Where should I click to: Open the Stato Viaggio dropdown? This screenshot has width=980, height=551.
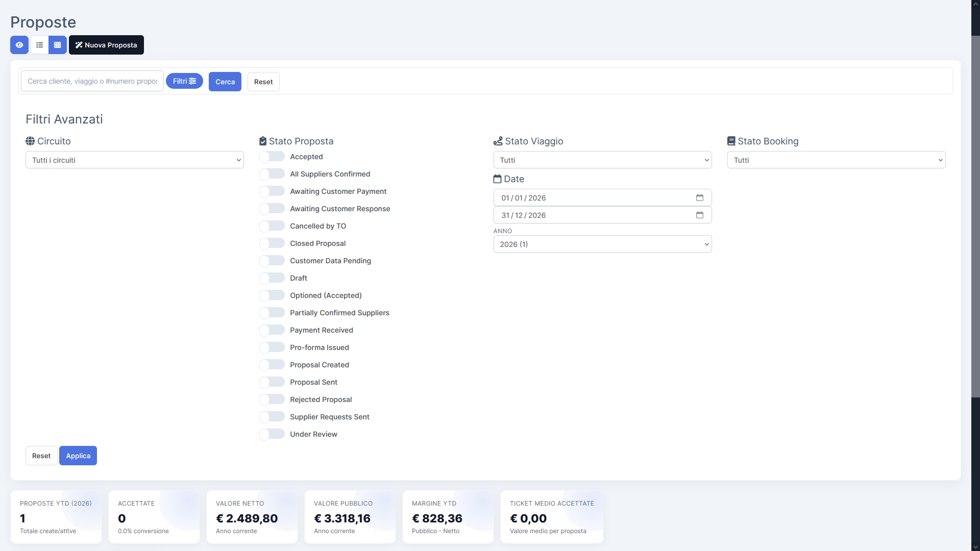coord(602,160)
